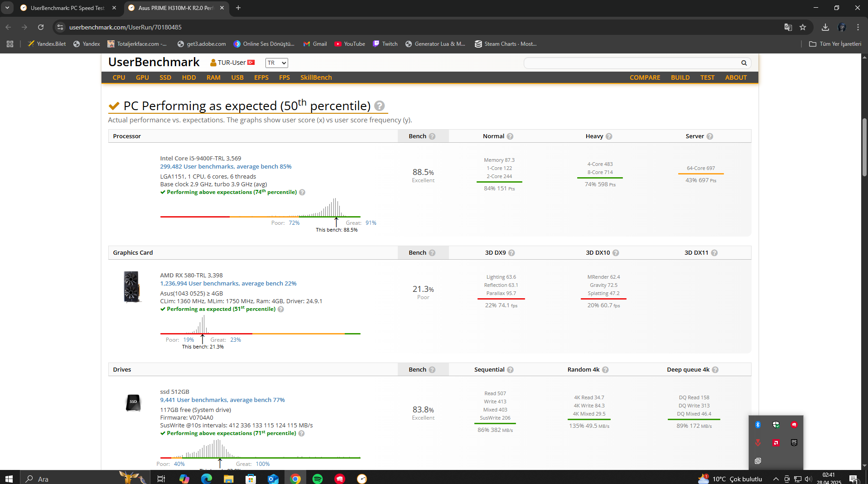Click the AMD RX 580 product thumbnail
Screen dimensions: 868x484
[131, 287]
